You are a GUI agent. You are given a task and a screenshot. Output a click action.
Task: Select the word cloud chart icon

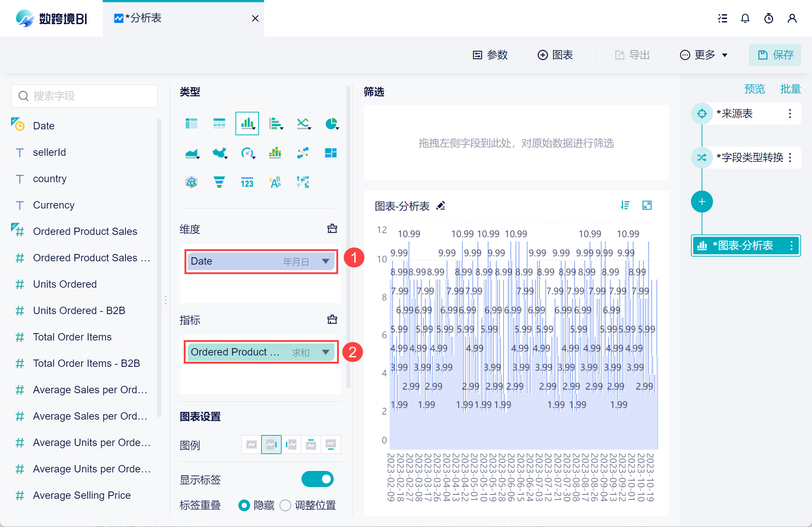coord(275,182)
